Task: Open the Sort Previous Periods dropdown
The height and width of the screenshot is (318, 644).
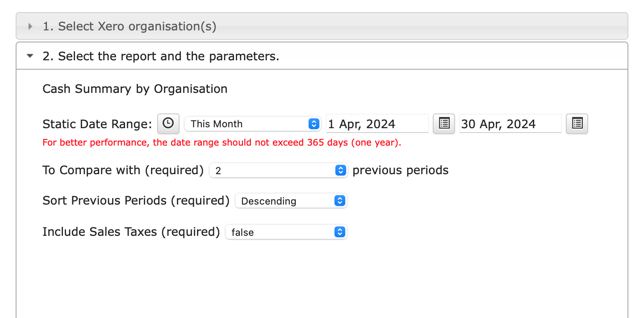Action: point(291,201)
